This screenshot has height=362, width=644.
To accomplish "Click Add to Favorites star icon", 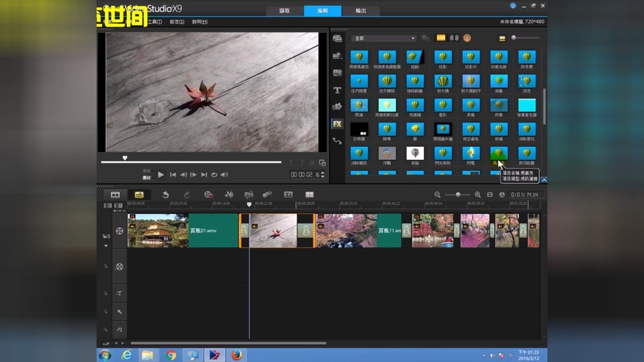I will 425,38.
